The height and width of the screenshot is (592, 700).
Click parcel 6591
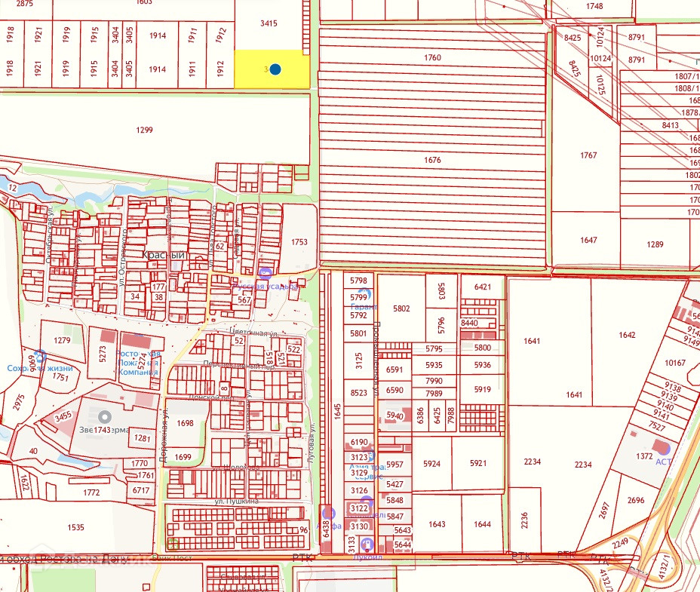click(x=395, y=370)
